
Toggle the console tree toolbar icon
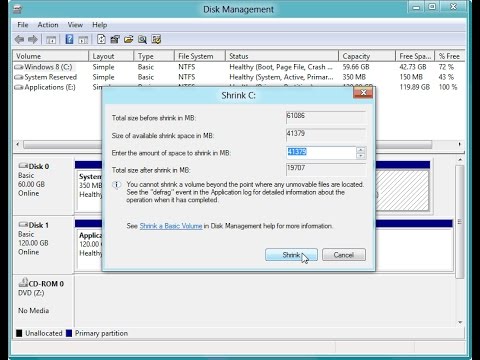(x=51, y=40)
